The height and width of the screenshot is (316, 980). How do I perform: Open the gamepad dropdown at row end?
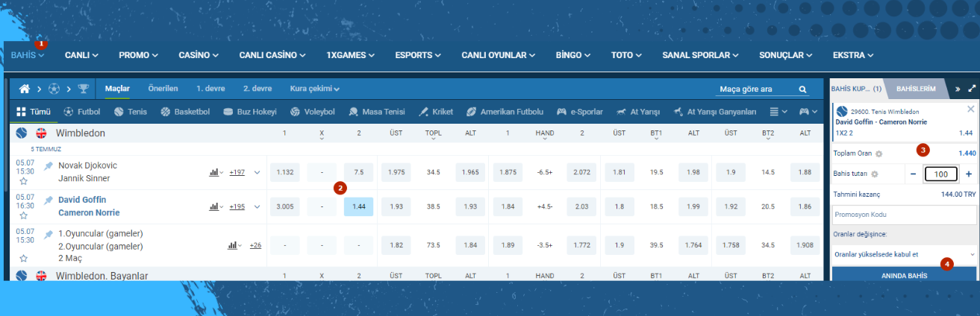tap(808, 112)
